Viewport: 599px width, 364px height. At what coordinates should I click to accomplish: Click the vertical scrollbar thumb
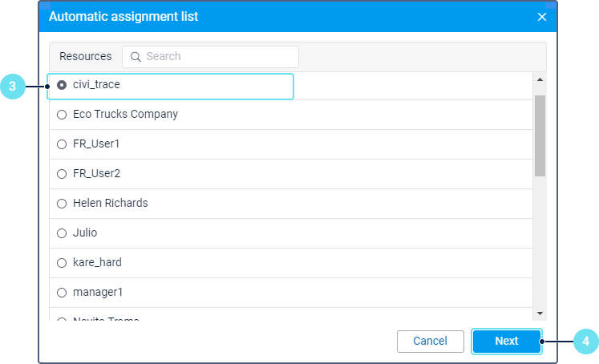point(540,135)
